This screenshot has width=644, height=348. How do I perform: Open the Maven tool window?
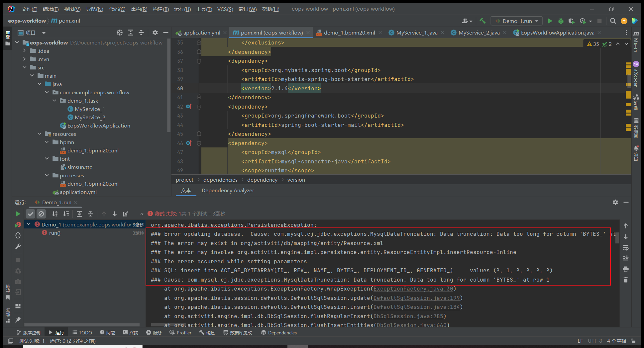pos(636,42)
